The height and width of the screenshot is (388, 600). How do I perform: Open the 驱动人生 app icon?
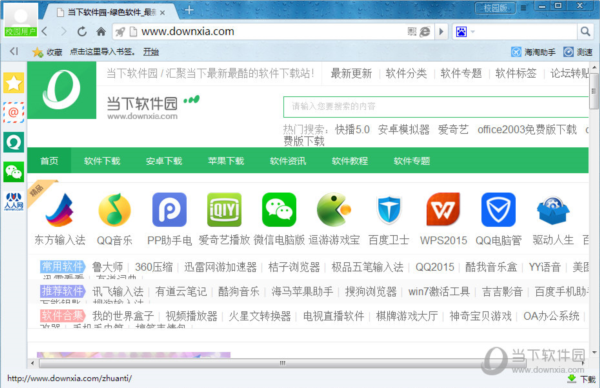553,210
